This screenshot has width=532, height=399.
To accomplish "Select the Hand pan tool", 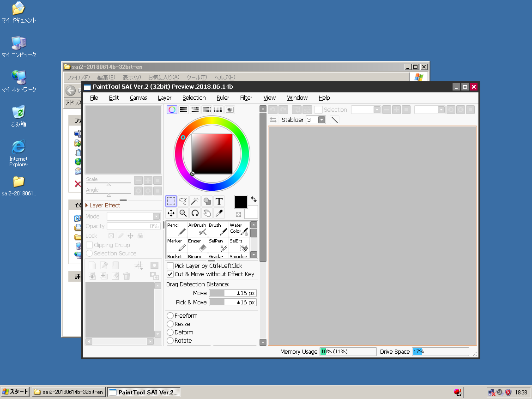I will click(207, 213).
